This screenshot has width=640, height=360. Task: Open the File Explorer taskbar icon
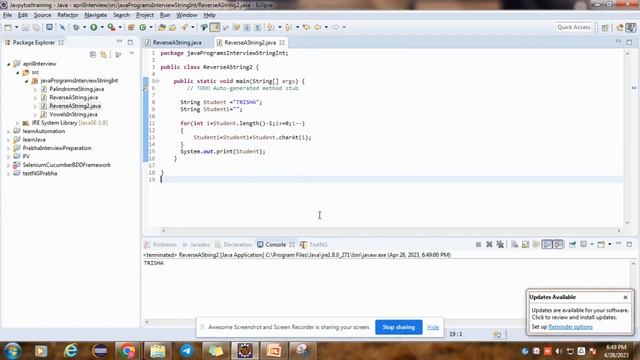click(158, 351)
